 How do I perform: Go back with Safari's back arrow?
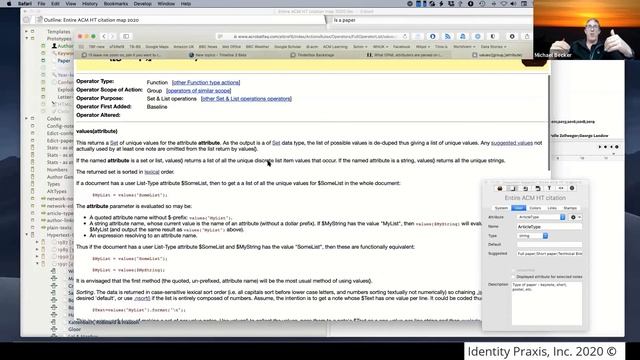[x=104, y=36]
